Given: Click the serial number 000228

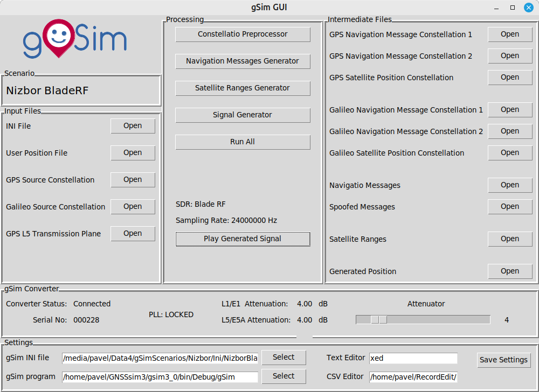Looking at the screenshot, I should [x=86, y=320].
